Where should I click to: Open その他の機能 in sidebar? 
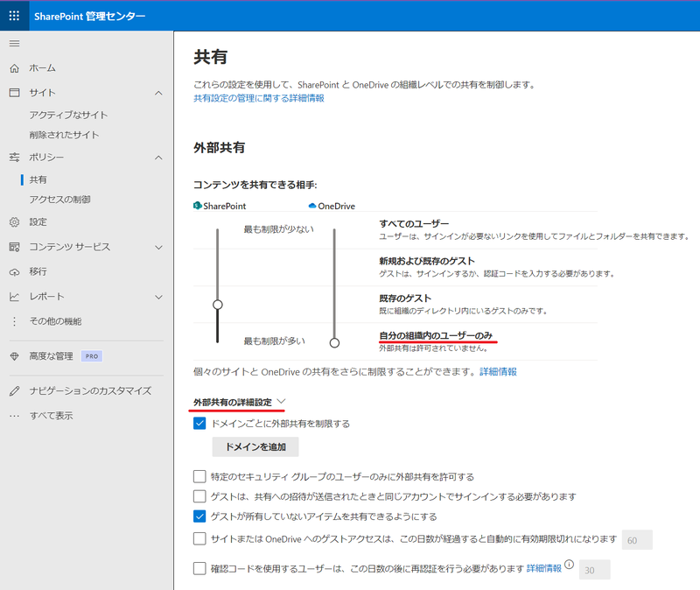pyautogui.click(x=55, y=321)
